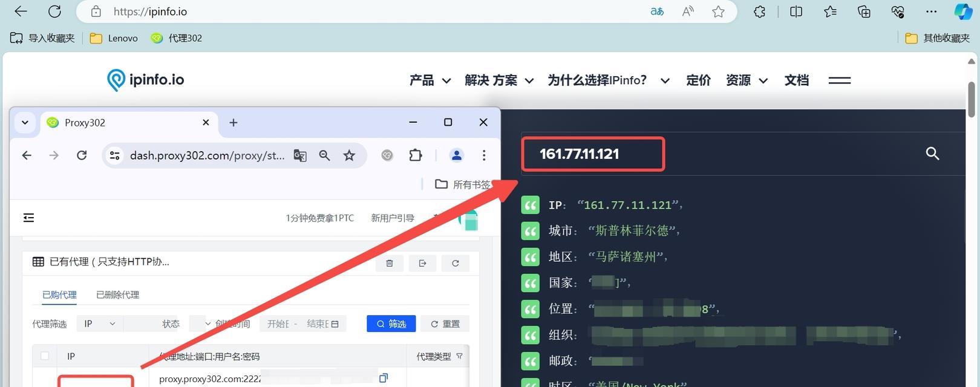The image size is (980, 387).
Task: Open the calendar date range picker
Action: pos(335,324)
